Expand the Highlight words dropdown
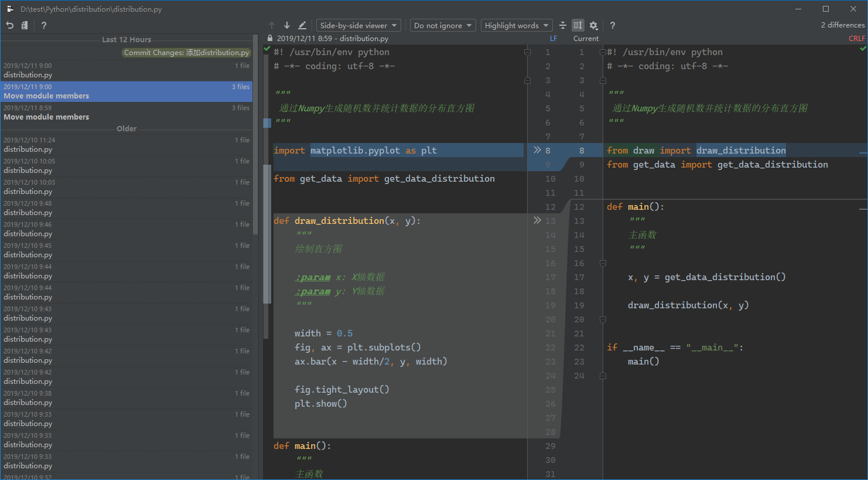This screenshot has width=868, height=480. [517, 25]
